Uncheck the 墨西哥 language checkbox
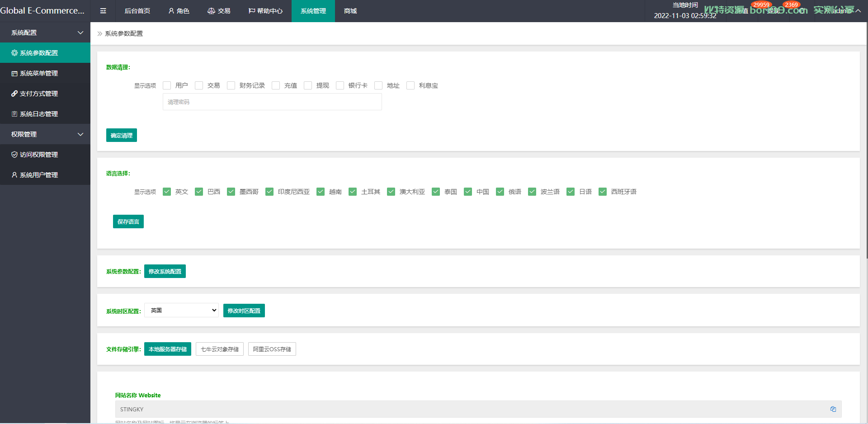 (231, 192)
